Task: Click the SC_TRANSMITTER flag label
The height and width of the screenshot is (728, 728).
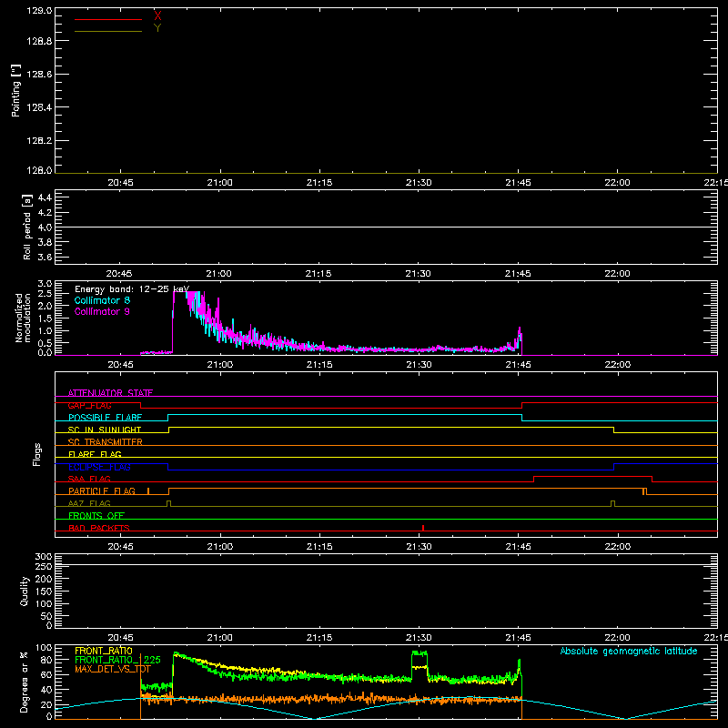Action: [x=106, y=442]
